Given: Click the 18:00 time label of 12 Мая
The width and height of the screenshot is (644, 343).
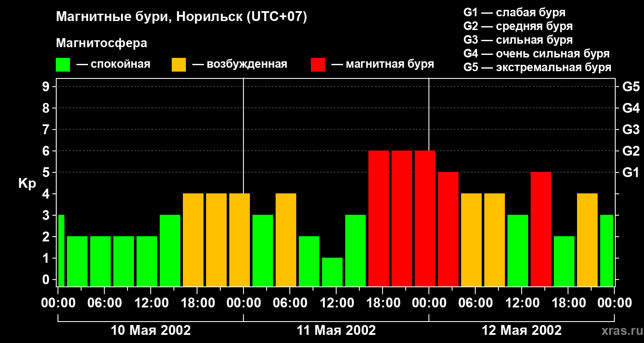Looking at the screenshot, I should coord(568,303).
